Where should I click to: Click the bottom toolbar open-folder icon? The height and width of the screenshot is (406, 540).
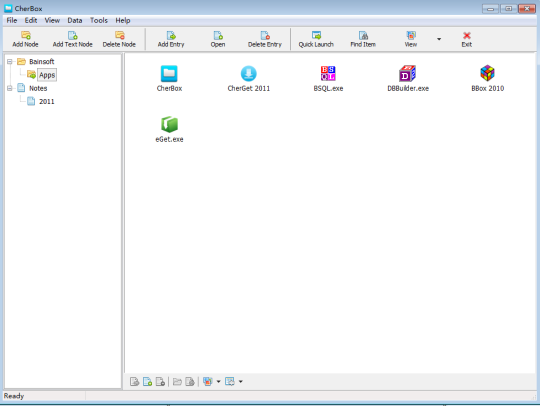[177, 382]
